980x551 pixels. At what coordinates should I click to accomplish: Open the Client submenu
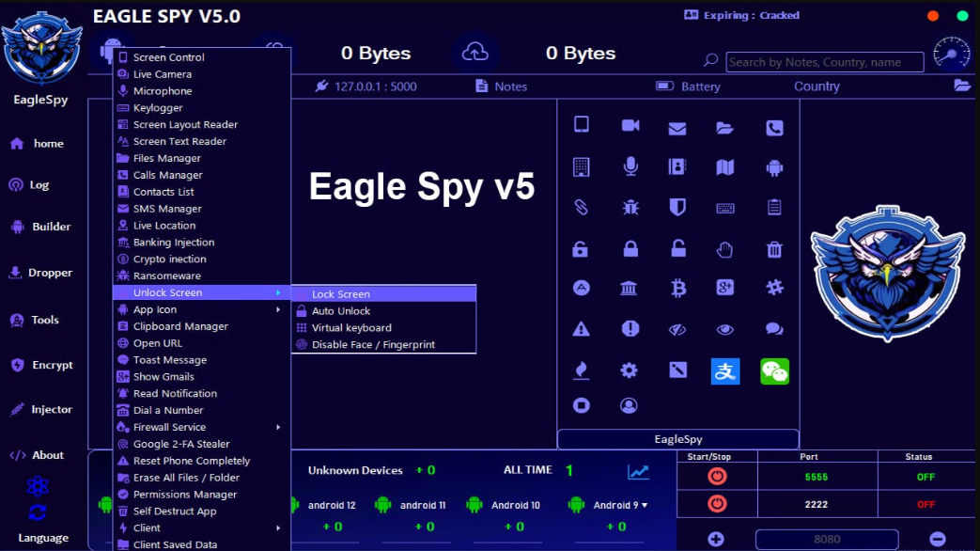(x=169, y=527)
